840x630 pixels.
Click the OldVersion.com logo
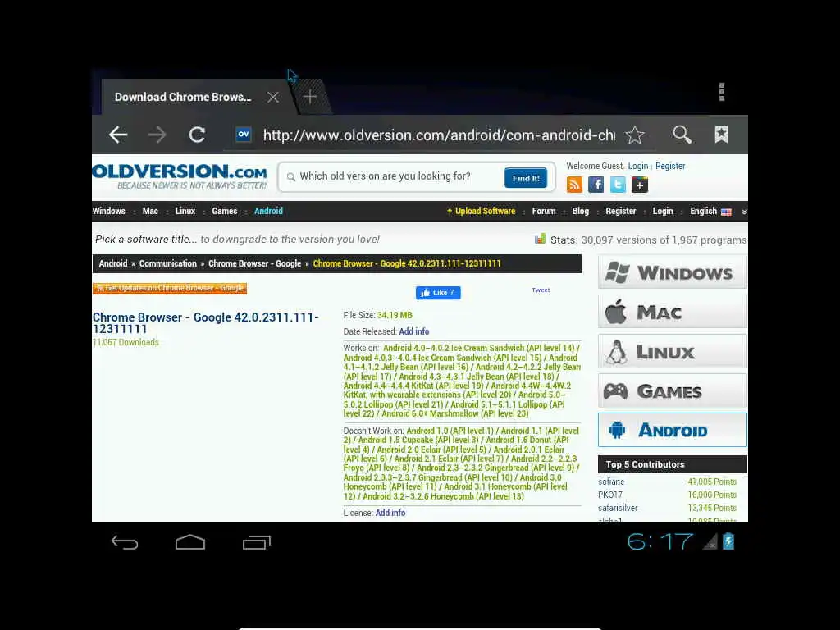[180, 176]
